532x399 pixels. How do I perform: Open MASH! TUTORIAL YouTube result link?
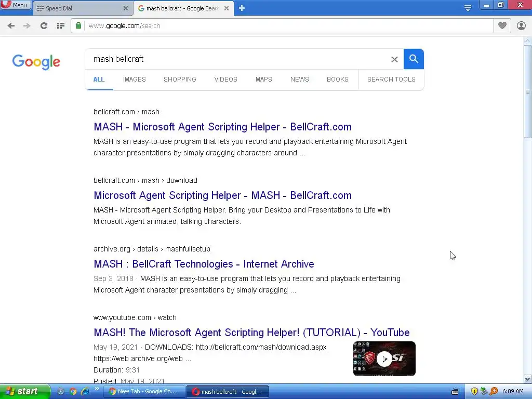252,332
